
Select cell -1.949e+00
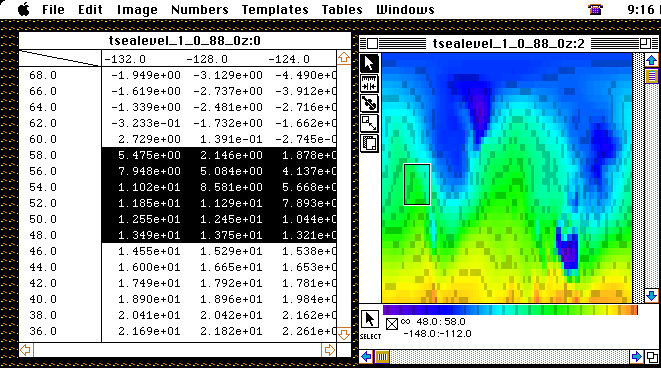pos(146,75)
